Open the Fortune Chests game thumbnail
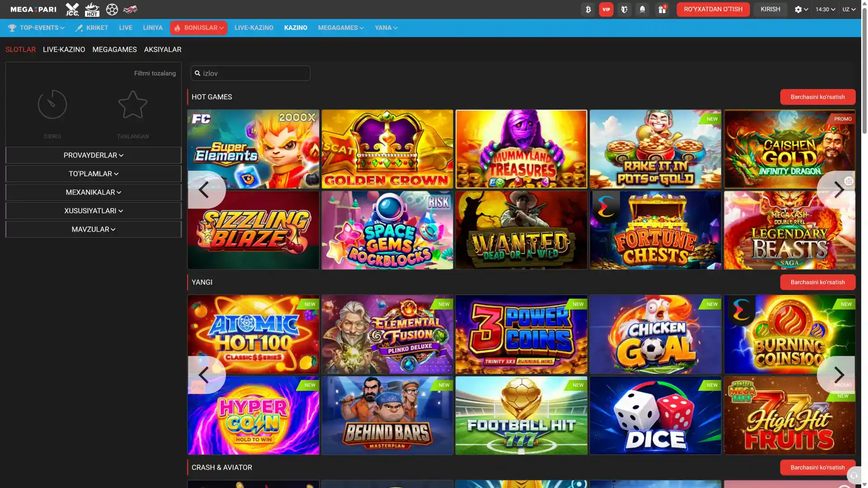 tap(656, 230)
